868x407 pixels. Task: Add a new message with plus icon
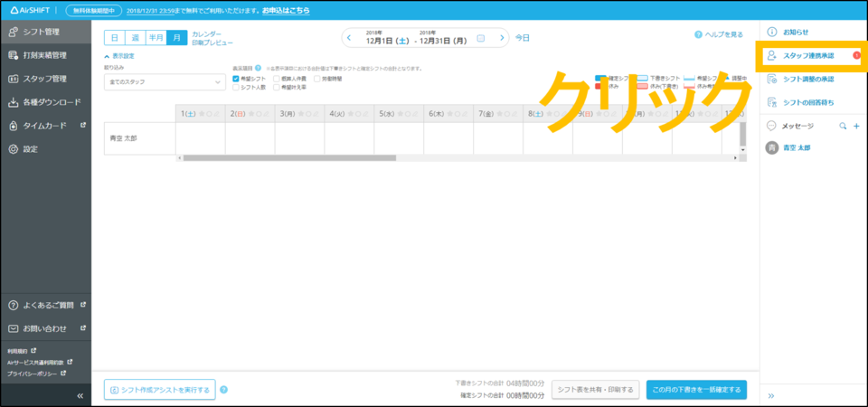[x=856, y=127]
